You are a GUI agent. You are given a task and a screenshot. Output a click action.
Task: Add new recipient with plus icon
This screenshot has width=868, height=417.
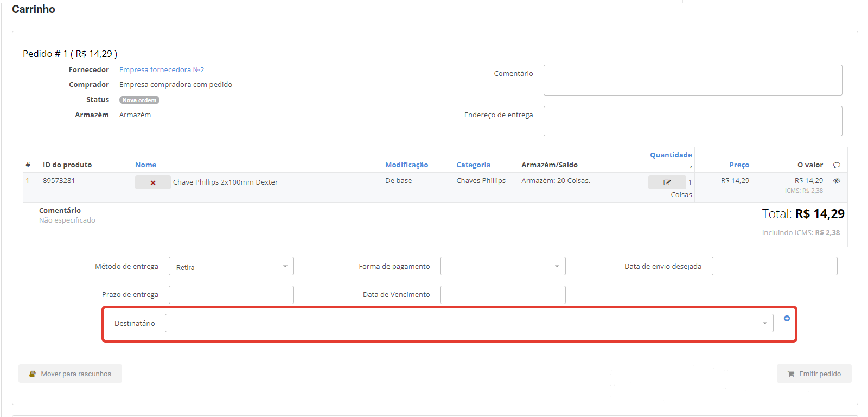787,319
